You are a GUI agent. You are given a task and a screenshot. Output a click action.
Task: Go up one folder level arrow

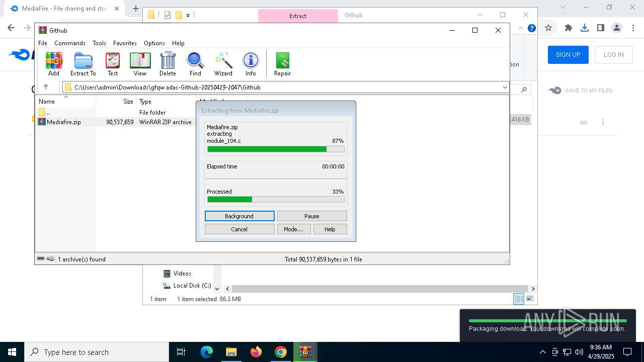coord(46,87)
